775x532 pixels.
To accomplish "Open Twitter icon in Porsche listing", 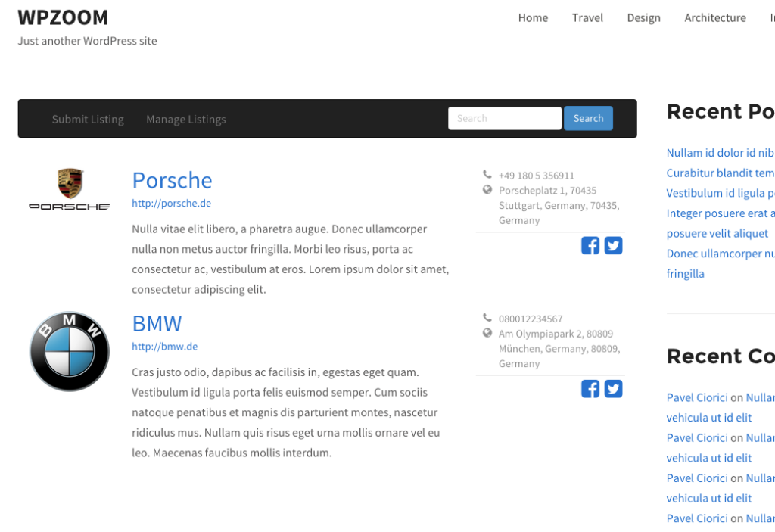I will pyautogui.click(x=613, y=246).
